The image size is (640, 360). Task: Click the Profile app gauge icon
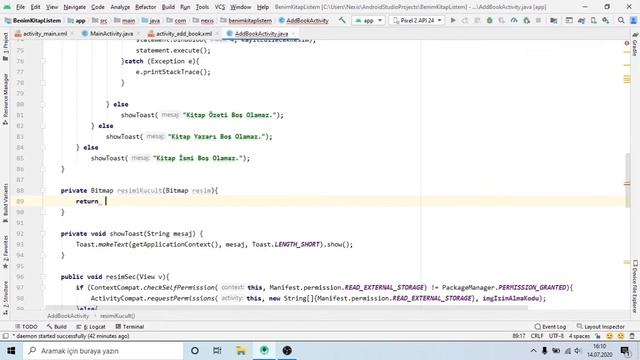(x=514, y=20)
